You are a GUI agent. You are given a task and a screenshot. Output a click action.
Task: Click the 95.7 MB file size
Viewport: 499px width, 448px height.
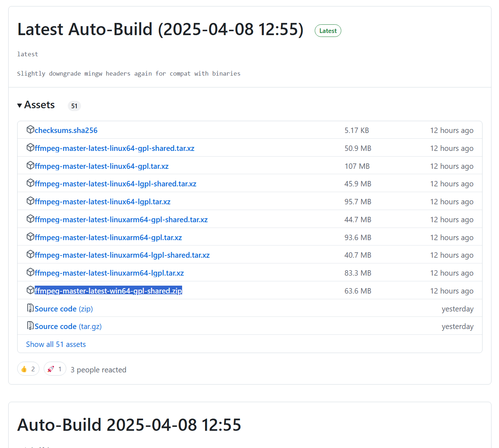[358, 202]
